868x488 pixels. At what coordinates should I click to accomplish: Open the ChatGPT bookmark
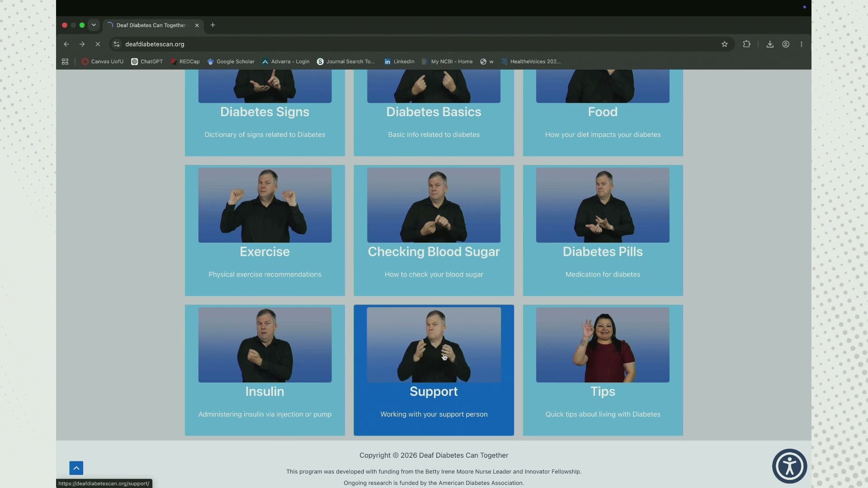[x=147, y=61]
